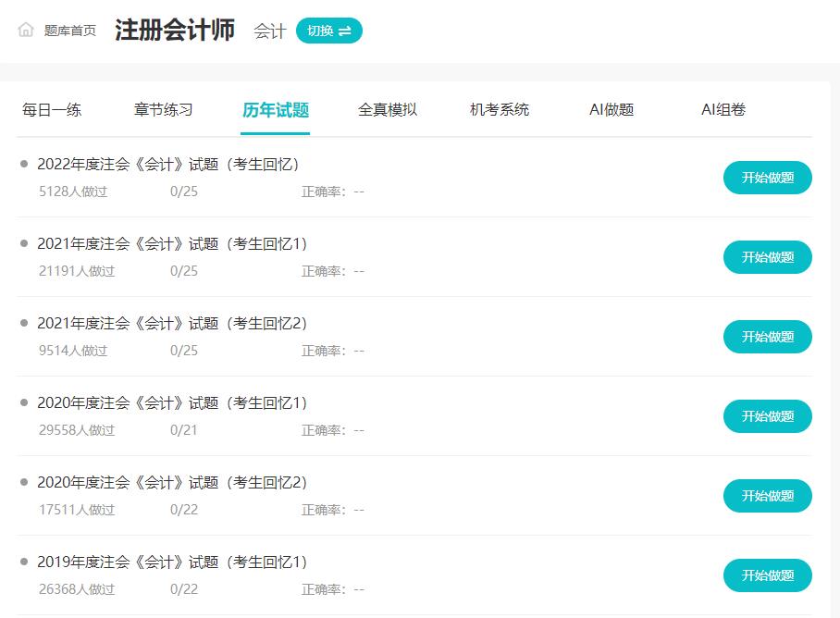Start the 2022年度注会《会计》 exam via 开始做题
The image size is (840, 618).
click(x=767, y=178)
